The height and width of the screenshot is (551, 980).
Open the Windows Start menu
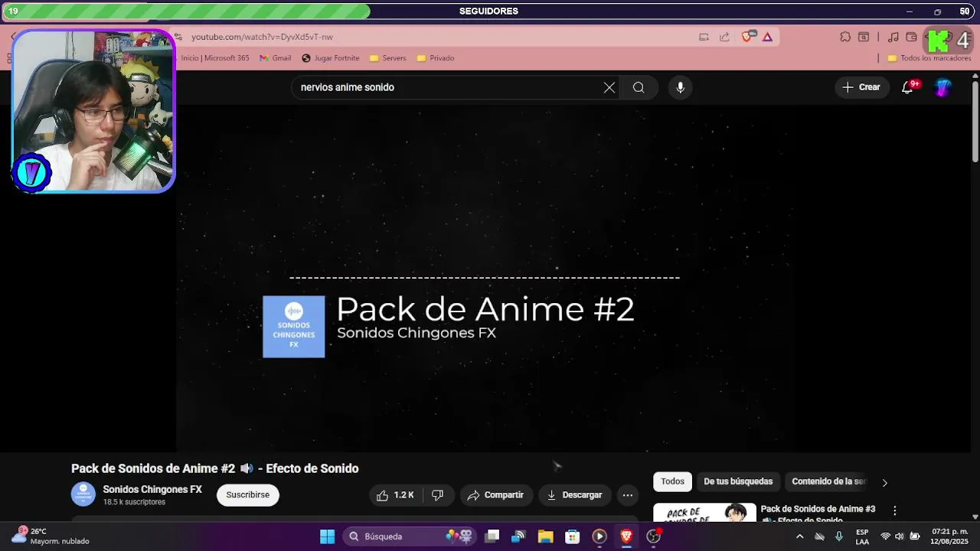pos(327,536)
